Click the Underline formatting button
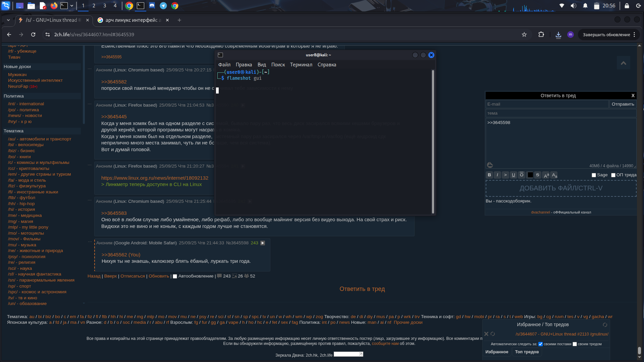Viewport: 644px width, 362px height. 514,175
